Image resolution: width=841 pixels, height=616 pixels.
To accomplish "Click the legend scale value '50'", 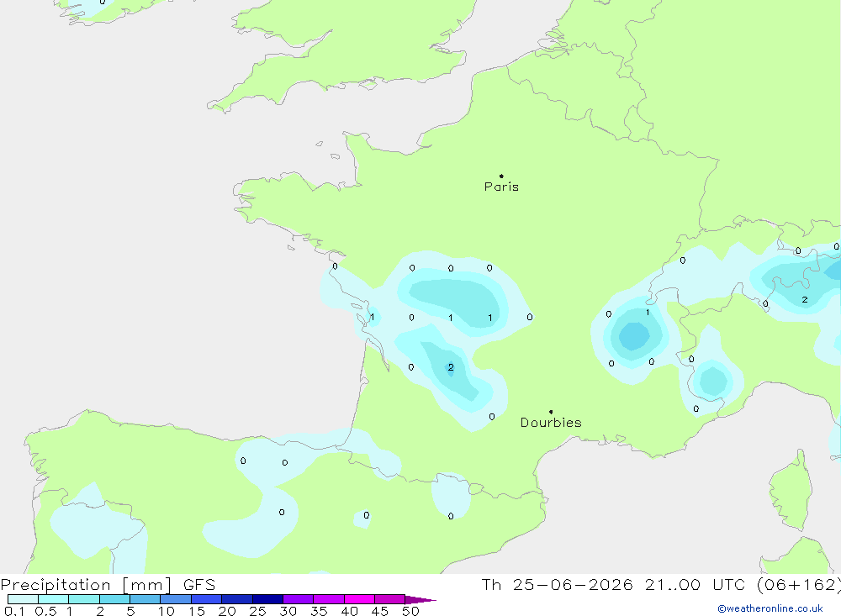I will point(411,611).
